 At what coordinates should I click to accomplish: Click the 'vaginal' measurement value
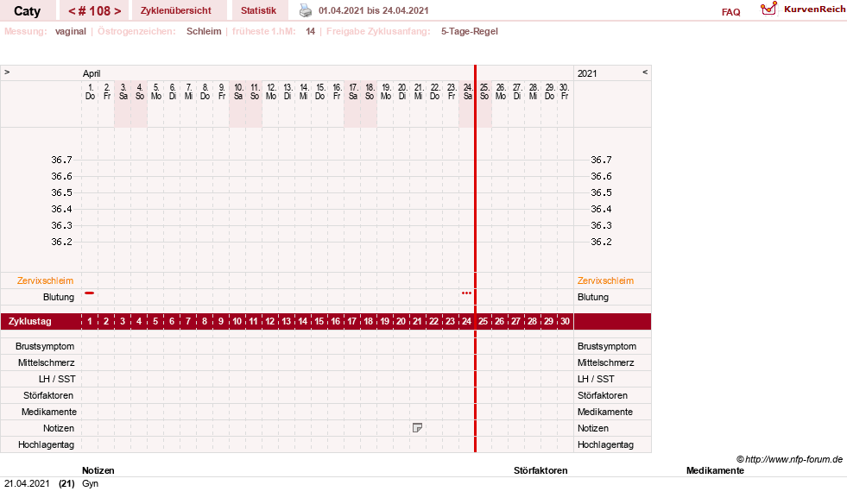70,31
